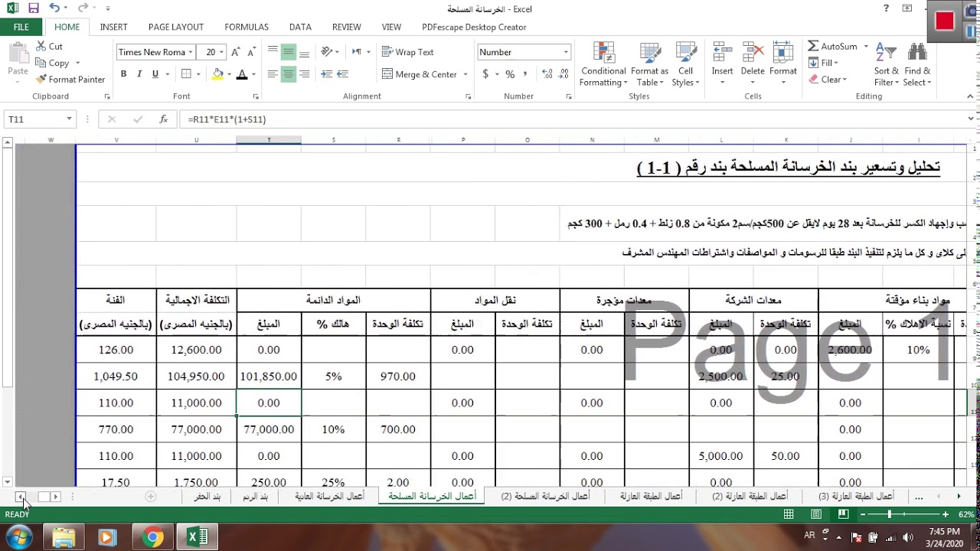
Task: Click the Decrease Indent icon
Action: coord(327,74)
